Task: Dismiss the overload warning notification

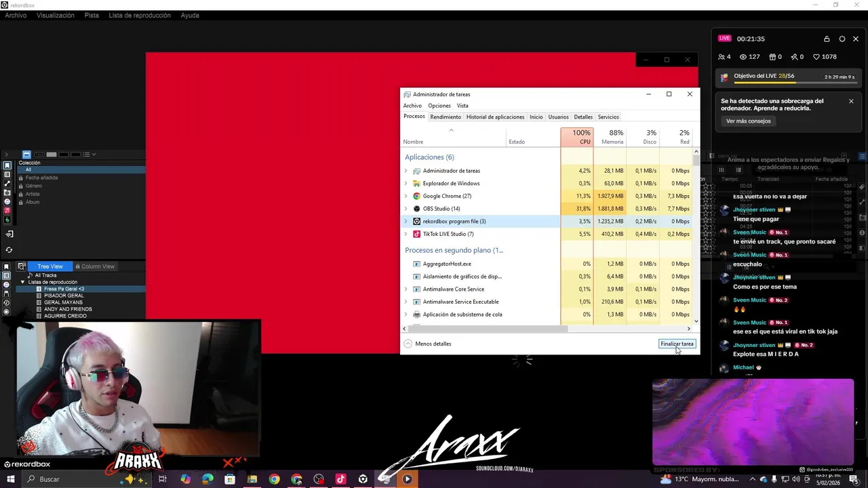Action: pos(851,101)
